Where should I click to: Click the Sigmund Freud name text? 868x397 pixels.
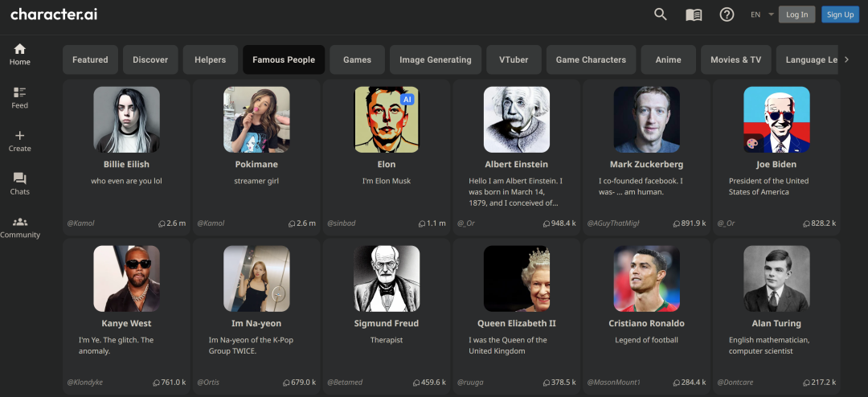pyautogui.click(x=387, y=323)
